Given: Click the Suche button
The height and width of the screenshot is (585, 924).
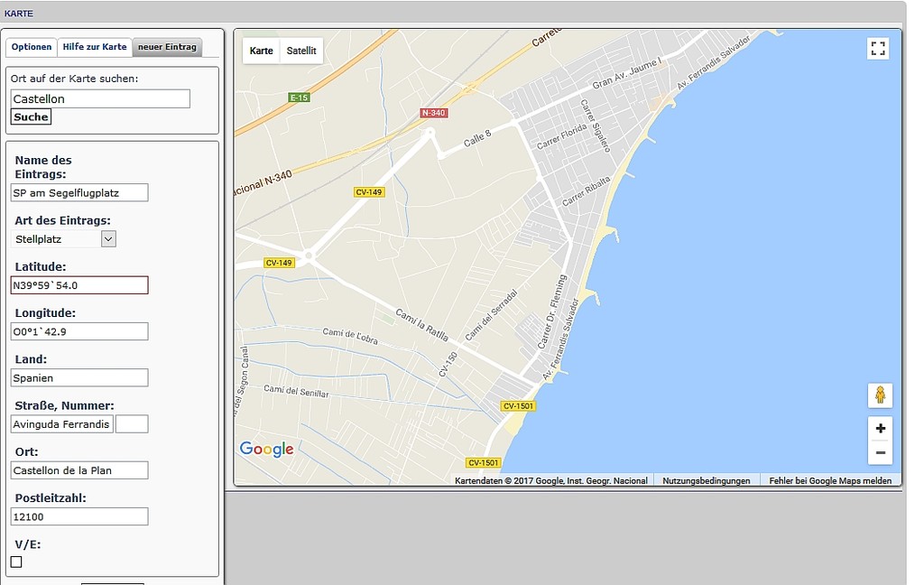Looking at the screenshot, I should coord(31,116).
